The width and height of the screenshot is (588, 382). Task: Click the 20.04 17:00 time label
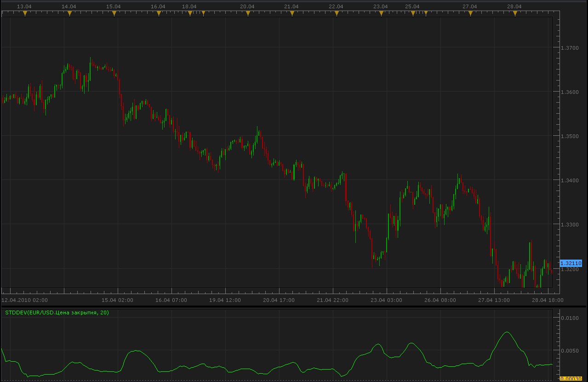pos(279,300)
